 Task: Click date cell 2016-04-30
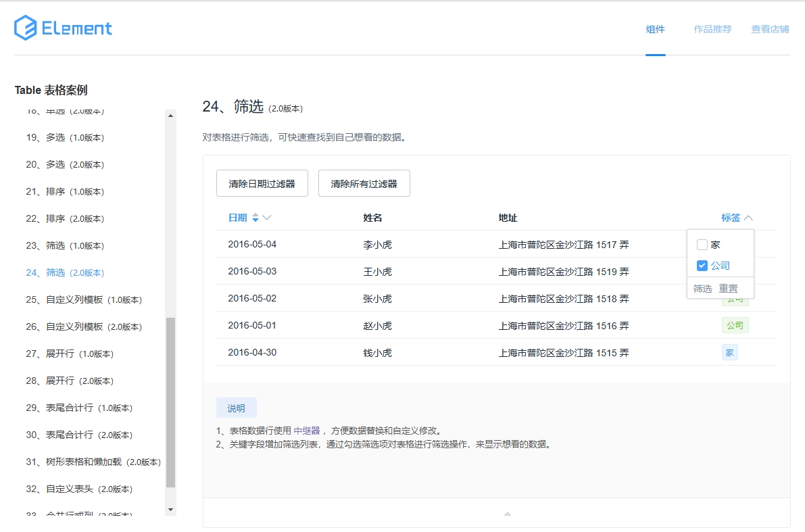point(252,353)
